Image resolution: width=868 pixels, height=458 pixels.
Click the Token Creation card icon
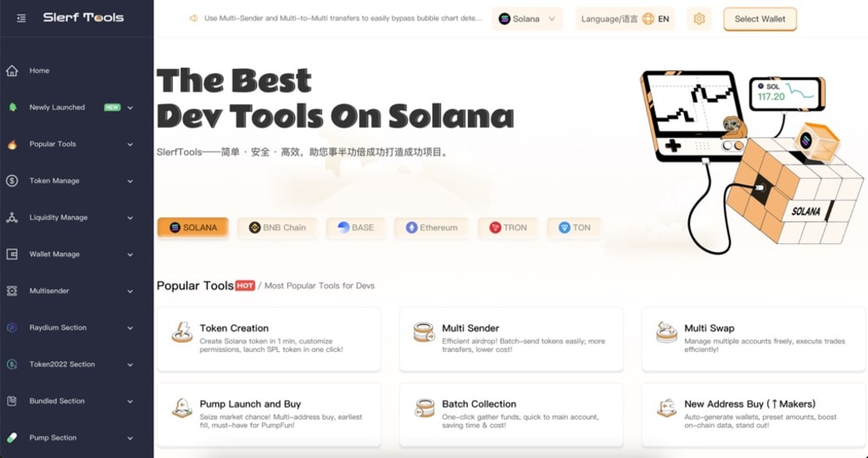(x=181, y=332)
